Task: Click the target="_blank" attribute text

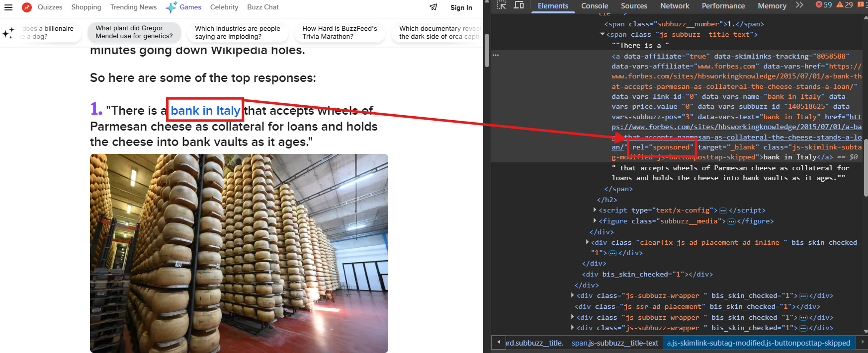Action: 728,147
